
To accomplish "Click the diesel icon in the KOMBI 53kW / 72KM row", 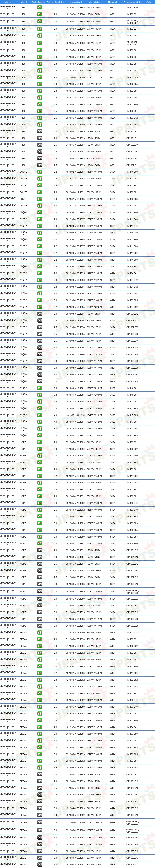I will coord(40,550).
